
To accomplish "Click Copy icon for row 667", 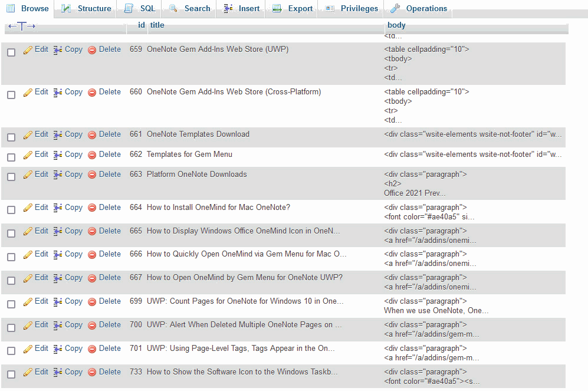I will coord(58,278).
